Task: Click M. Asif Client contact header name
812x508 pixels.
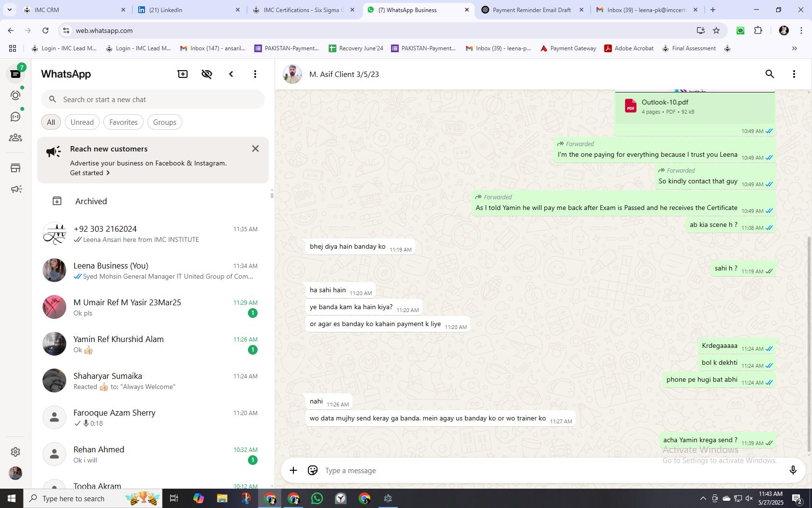Action: coord(344,74)
